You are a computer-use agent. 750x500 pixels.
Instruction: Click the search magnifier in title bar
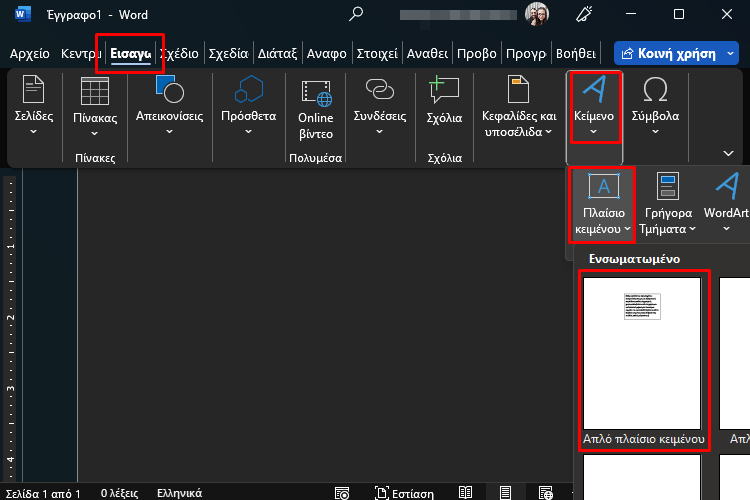pos(356,14)
